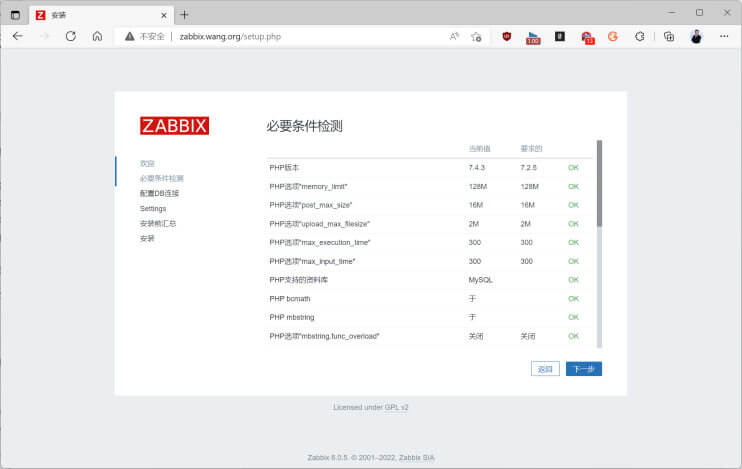Select the 安装 browser tab
The image size is (742, 469).
(101, 15)
